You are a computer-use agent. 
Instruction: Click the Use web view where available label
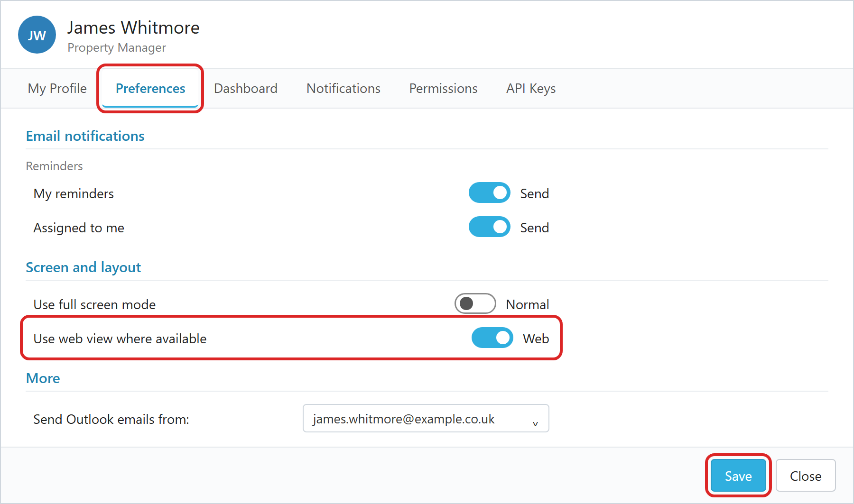coord(120,339)
